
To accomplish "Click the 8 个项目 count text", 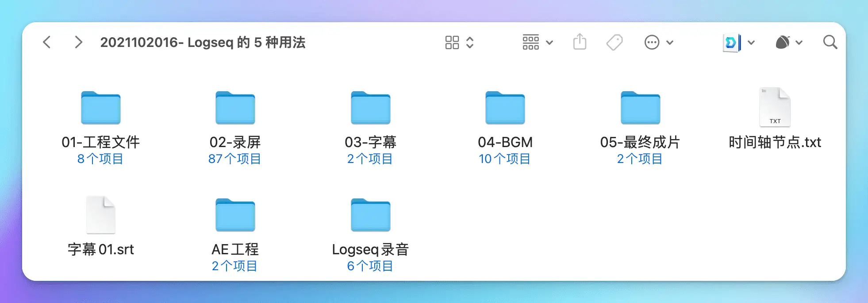I will (100, 159).
